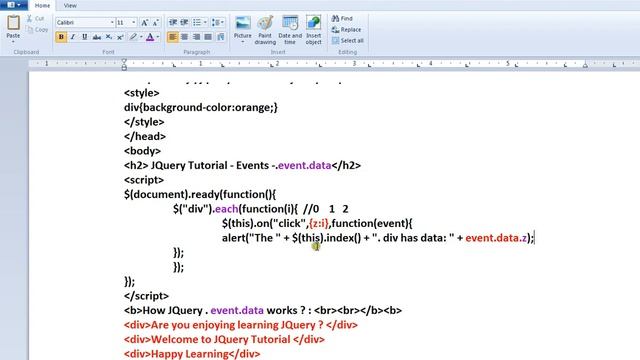Viewport: 640px width, 360px height.
Task: Open the Paragraph settings dialog icon
Action: point(221,37)
